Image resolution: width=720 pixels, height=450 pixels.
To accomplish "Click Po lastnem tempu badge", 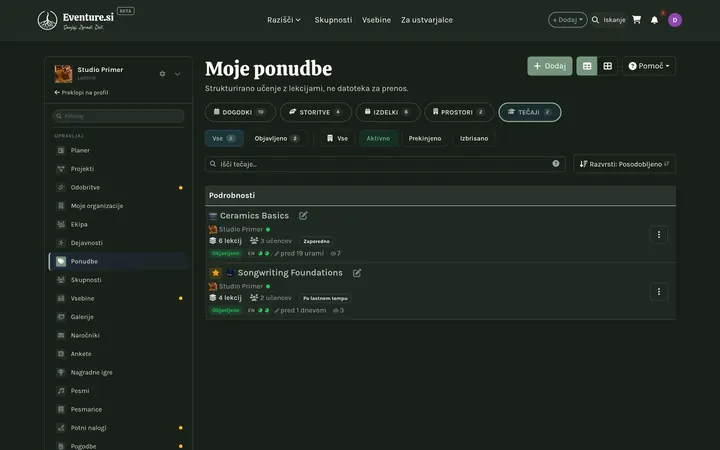I will point(325,298).
